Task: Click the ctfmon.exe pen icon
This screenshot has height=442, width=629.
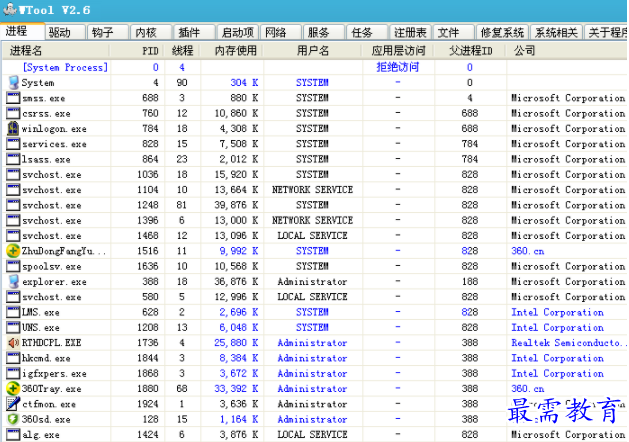Action: coord(13,403)
